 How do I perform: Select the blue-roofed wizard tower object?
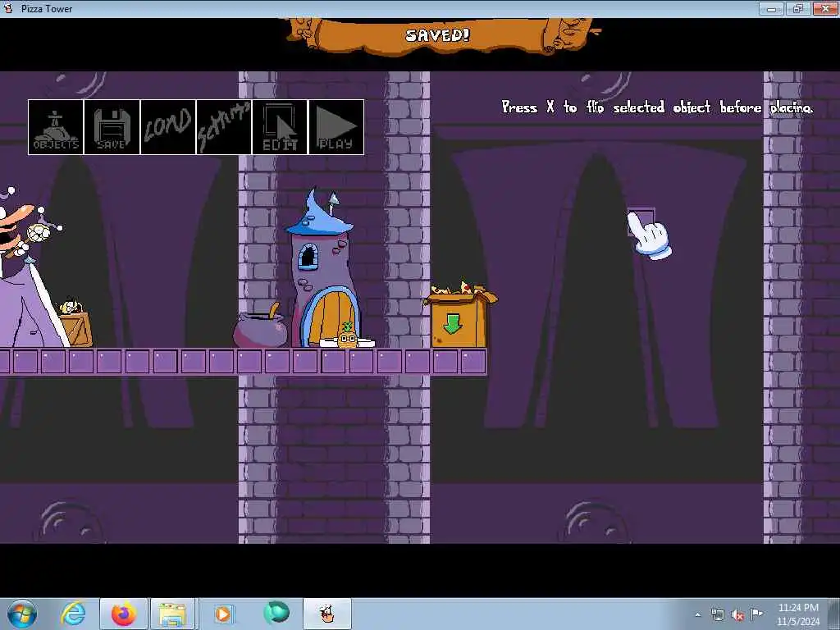[324, 268]
